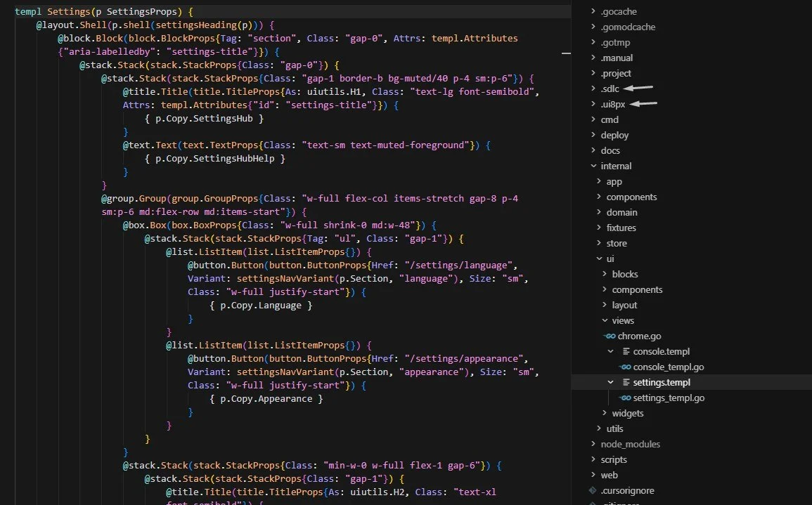812x505 pixels.
Task: Click the uiutils.H2 identifier in code
Action: click(377, 492)
